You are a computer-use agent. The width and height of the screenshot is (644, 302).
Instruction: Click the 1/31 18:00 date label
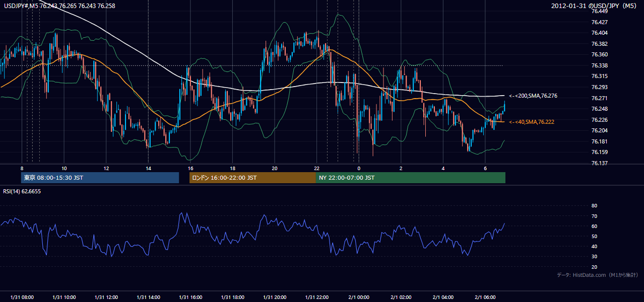pyautogui.click(x=232, y=297)
